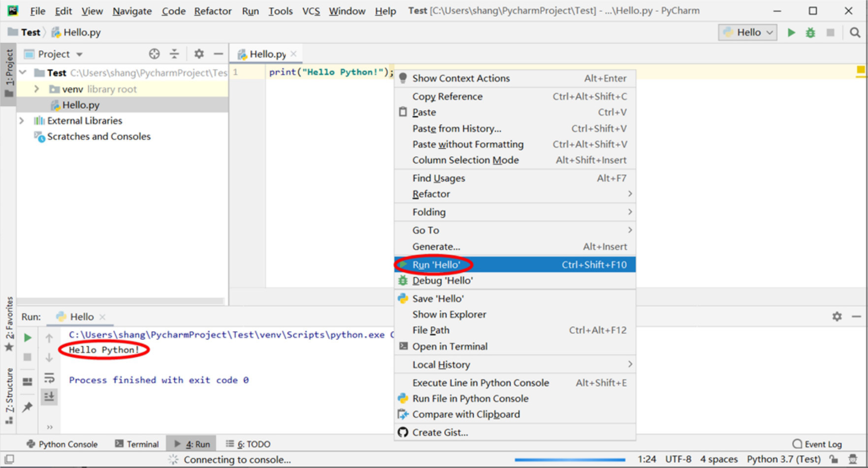Click Python 3.7 (Test) interpreter in status bar
The width and height of the screenshot is (868, 468).
(783, 459)
